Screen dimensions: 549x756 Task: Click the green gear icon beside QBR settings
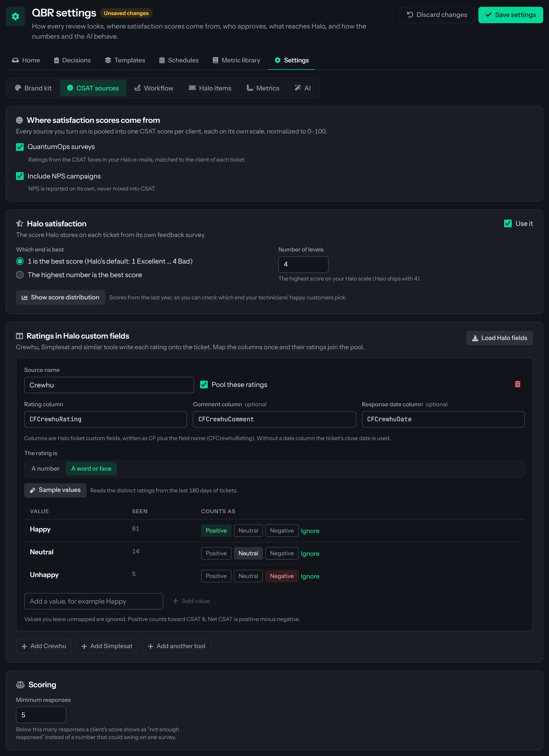[15, 16]
